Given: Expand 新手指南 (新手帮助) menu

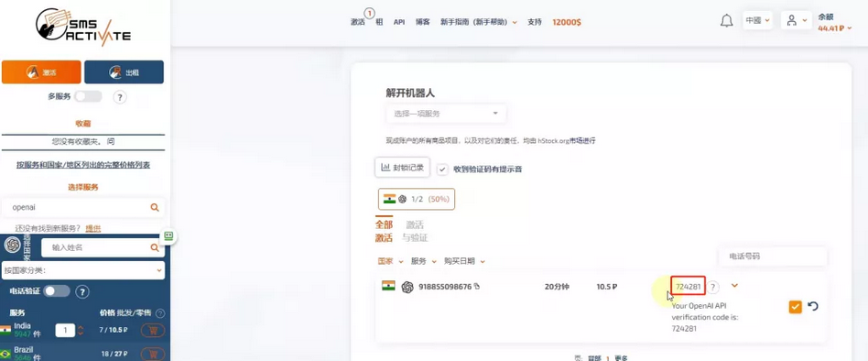Looking at the screenshot, I should pos(479,22).
